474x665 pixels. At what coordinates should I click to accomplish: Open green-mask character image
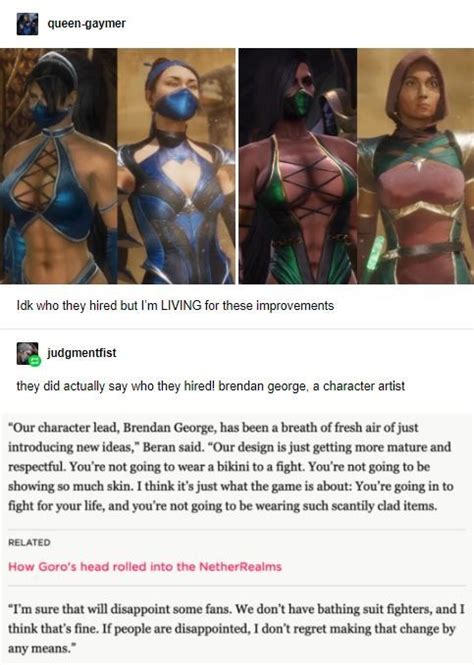pos(298,166)
